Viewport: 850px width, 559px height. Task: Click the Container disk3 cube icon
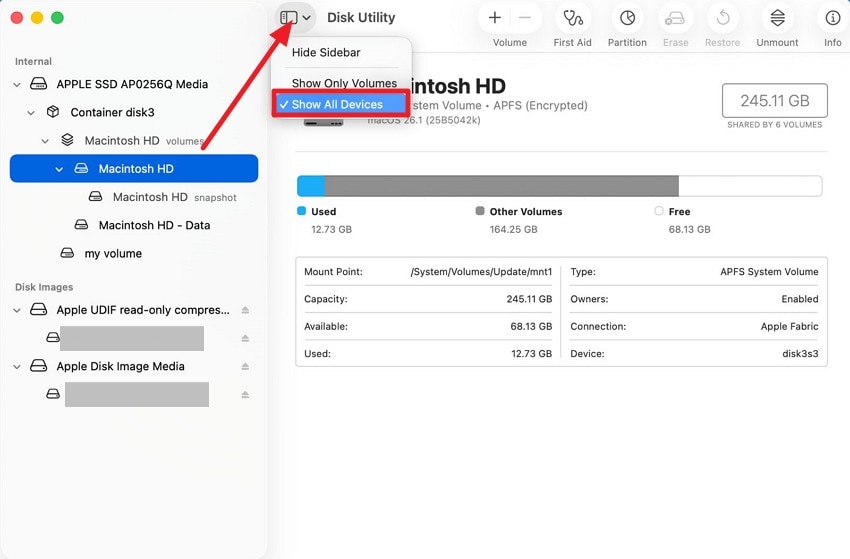53,112
